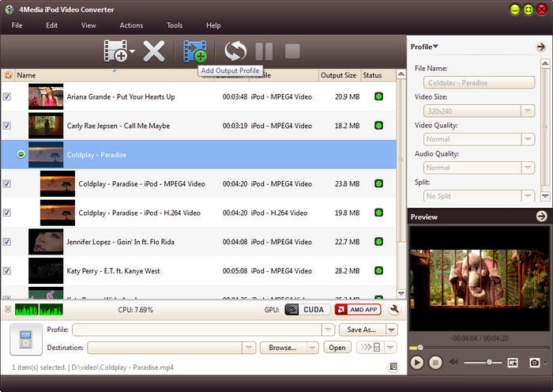This screenshot has width=553, height=392.
Task: Uncheck the Ariana Grande video checkbox
Action: tap(8, 96)
